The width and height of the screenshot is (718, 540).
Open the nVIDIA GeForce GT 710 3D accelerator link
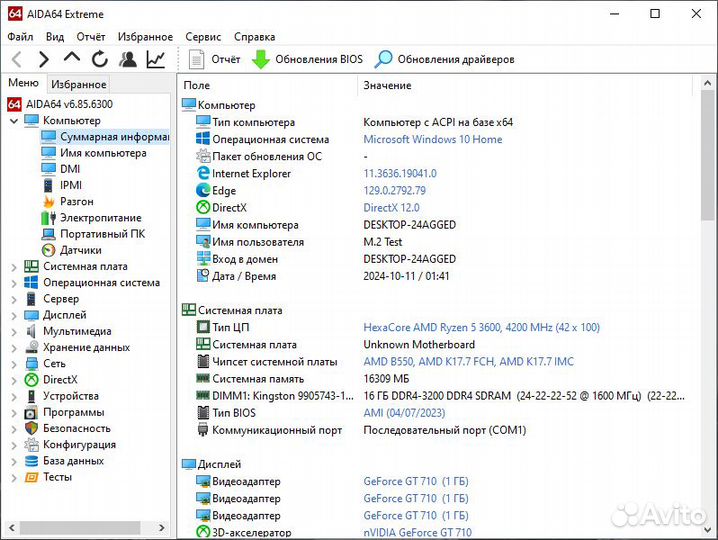(x=417, y=533)
